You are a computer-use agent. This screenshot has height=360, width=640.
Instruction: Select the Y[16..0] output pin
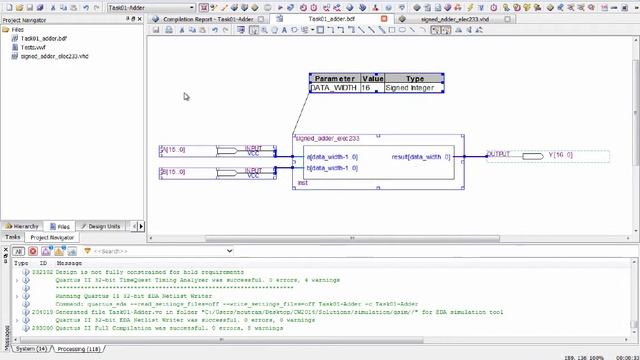point(548,156)
